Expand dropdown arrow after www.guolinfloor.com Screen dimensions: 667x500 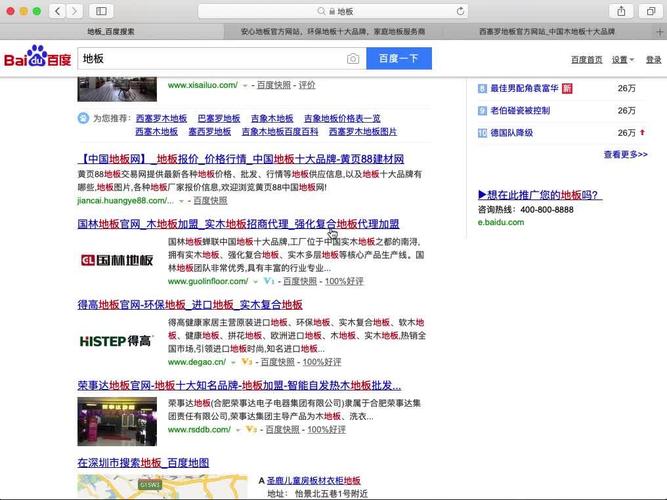pyautogui.click(x=255, y=281)
